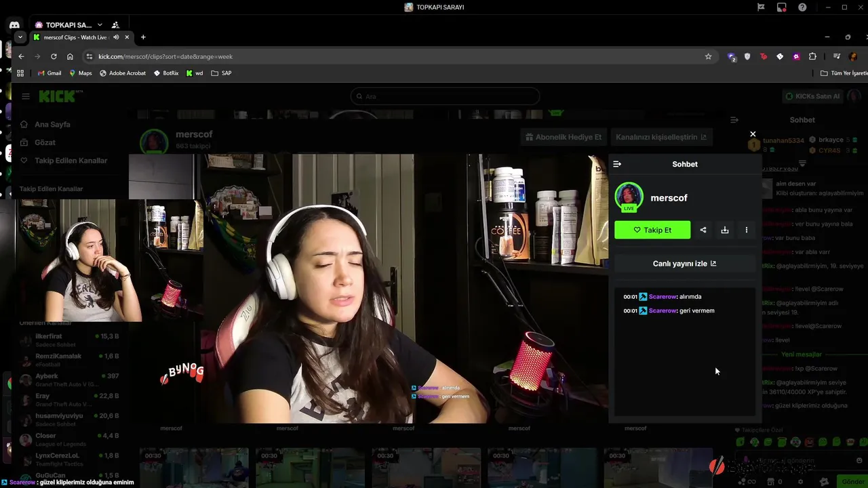Open ilkerfirat channel in sidebar

(x=68, y=340)
